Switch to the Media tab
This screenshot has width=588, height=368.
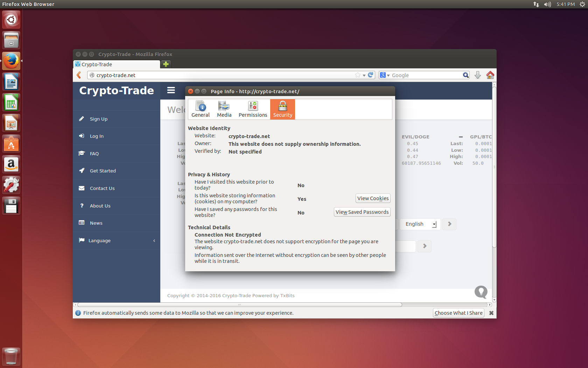tap(224, 109)
